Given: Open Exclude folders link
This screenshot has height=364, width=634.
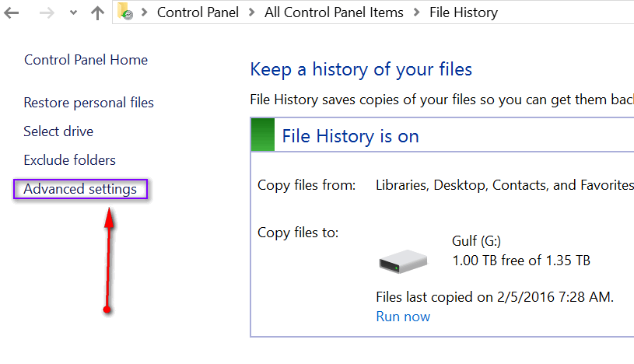Looking at the screenshot, I should [x=69, y=160].
